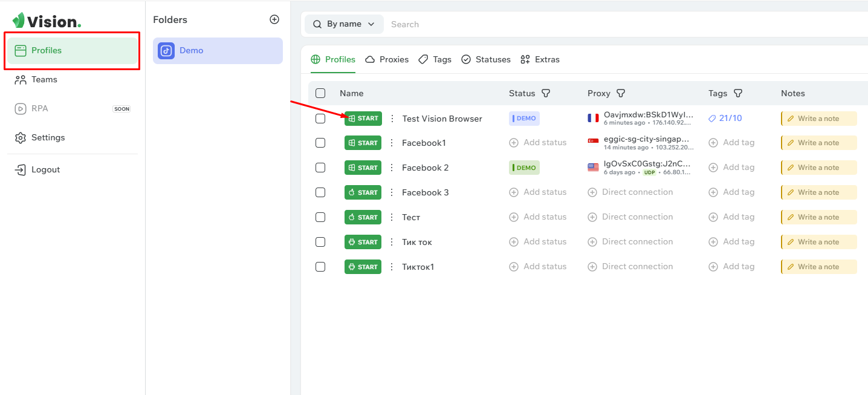Click green DEMO status of Facebook 2
Viewport: 868px width, 395px height.
pos(524,168)
